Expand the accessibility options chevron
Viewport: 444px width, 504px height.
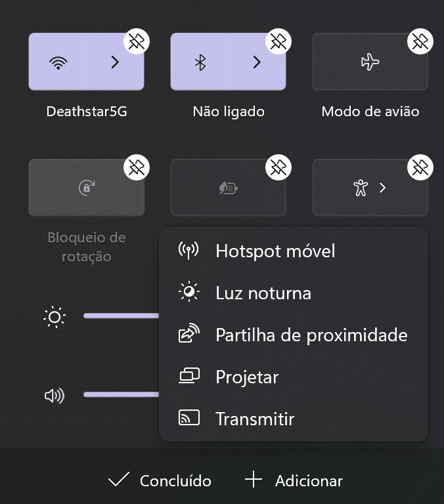pos(383,188)
